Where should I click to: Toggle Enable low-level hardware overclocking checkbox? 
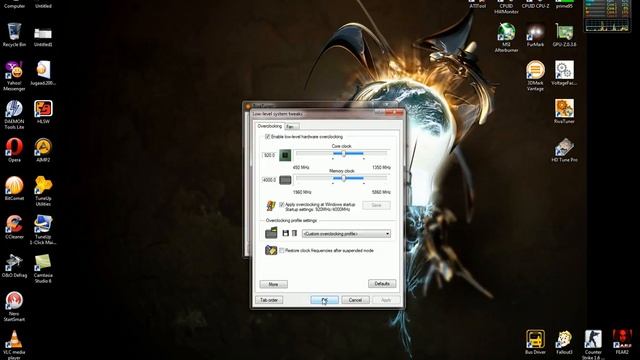(268, 137)
